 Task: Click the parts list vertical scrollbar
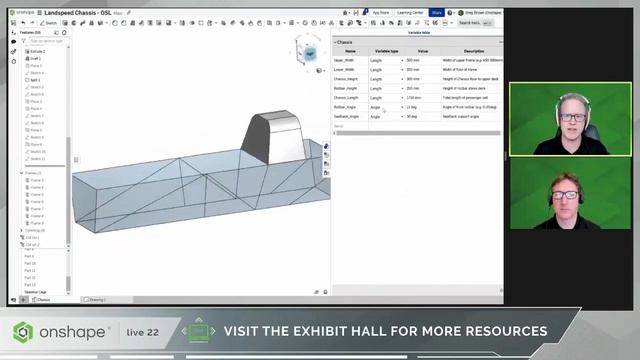coord(68,283)
